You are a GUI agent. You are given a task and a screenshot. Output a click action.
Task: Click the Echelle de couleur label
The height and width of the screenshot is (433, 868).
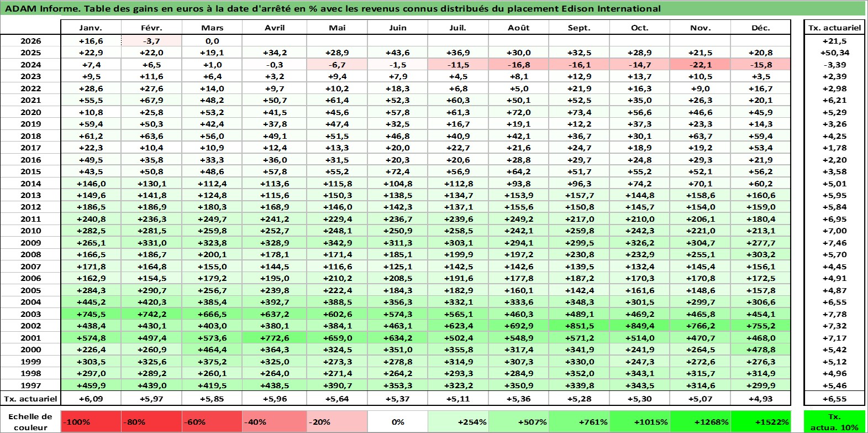click(31, 422)
